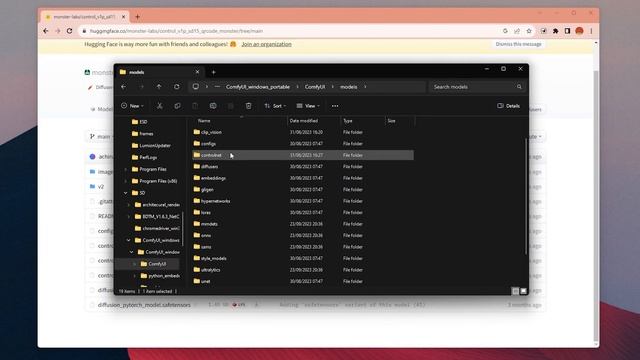Screen dimensions: 640x360
Task: Click the Join an organization link in Chrome
Action: coord(266,44)
